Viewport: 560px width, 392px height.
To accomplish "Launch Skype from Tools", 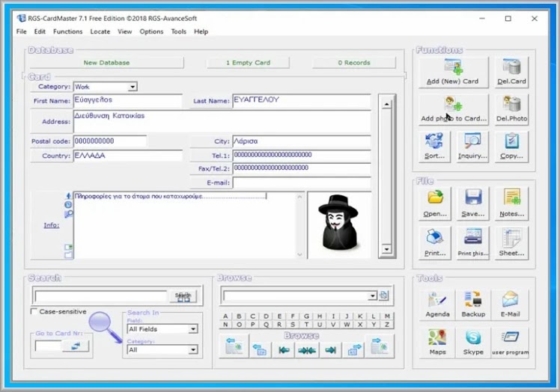I will [x=473, y=343].
